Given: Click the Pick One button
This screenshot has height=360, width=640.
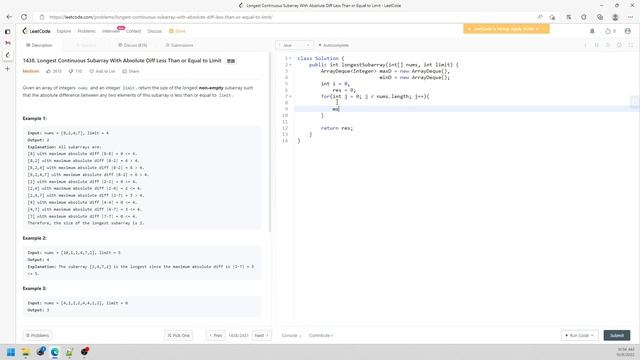Looking at the screenshot, I should (x=178, y=336).
